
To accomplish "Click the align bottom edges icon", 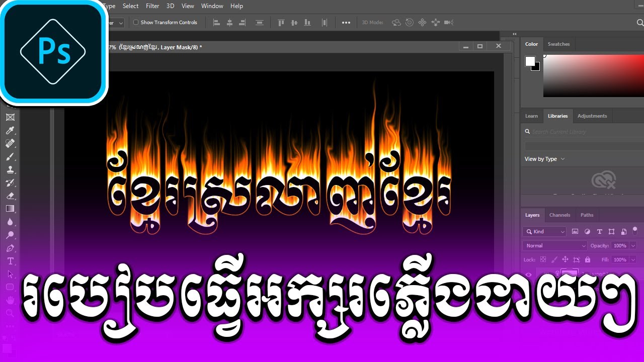I will click(x=306, y=22).
